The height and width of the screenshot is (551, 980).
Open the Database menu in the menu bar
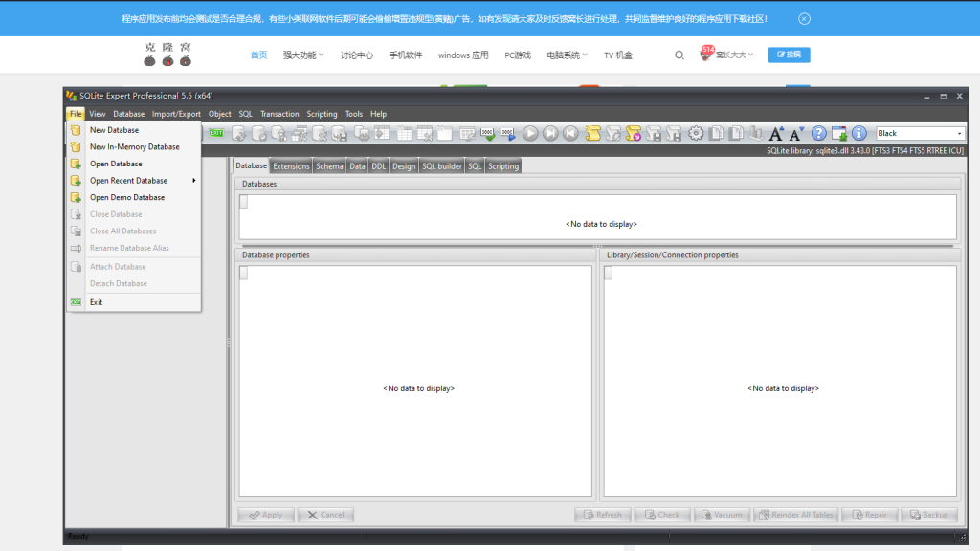(129, 114)
